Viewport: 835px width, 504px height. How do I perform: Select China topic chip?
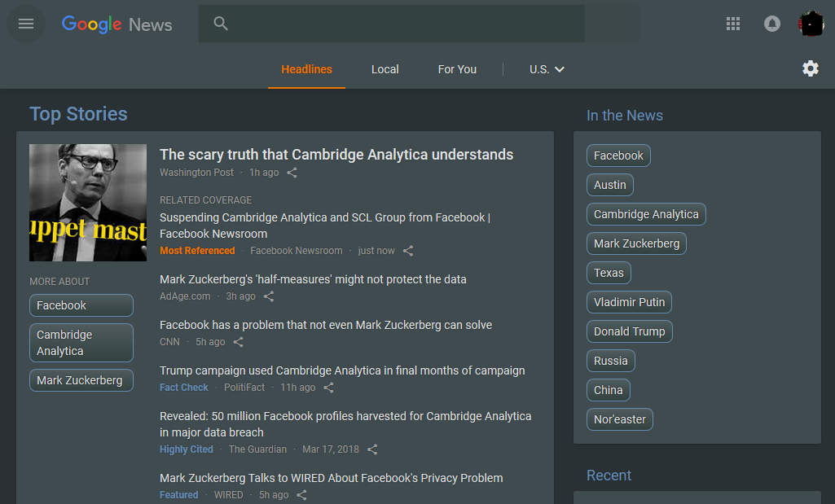pyautogui.click(x=609, y=389)
